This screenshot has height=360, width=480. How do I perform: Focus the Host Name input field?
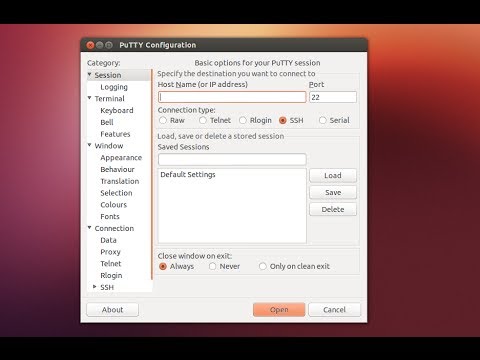coord(232,97)
